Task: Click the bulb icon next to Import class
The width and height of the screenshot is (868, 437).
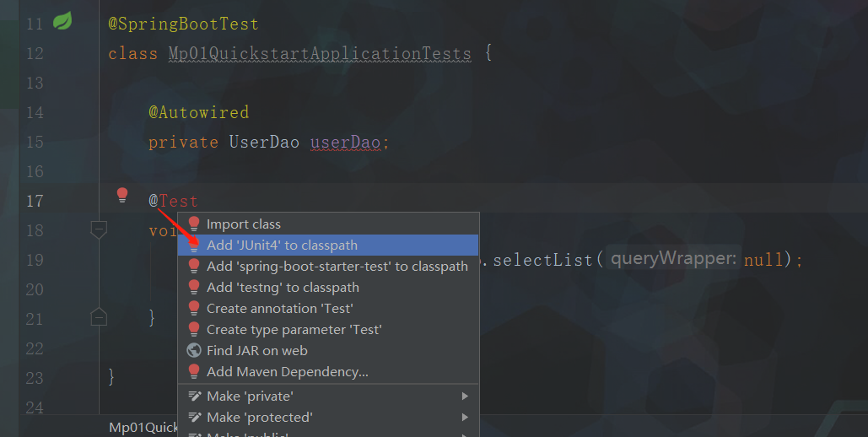Action: click(194, 224)
